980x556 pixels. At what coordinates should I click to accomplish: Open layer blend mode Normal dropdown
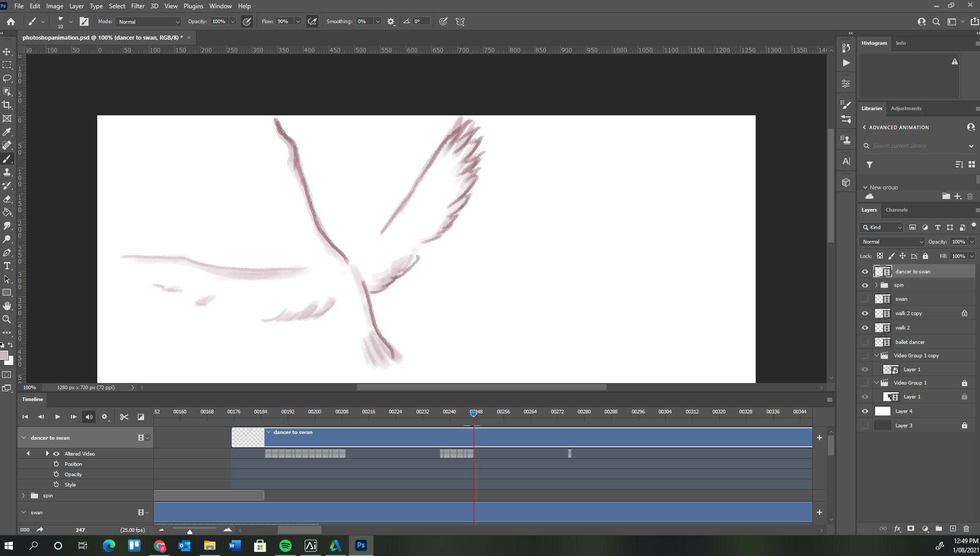point(893,242)
